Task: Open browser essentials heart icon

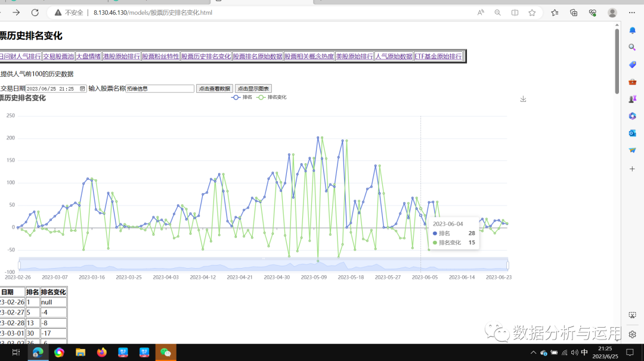Action: (x=592, y=13)
